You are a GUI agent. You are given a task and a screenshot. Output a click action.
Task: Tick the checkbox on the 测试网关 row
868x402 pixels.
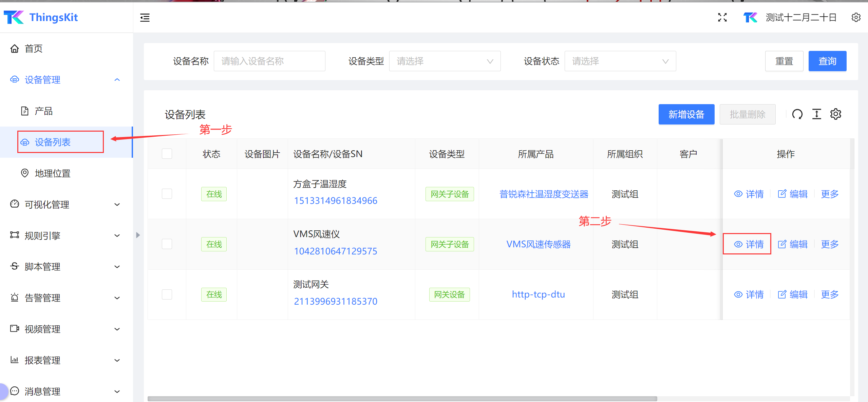167,294
